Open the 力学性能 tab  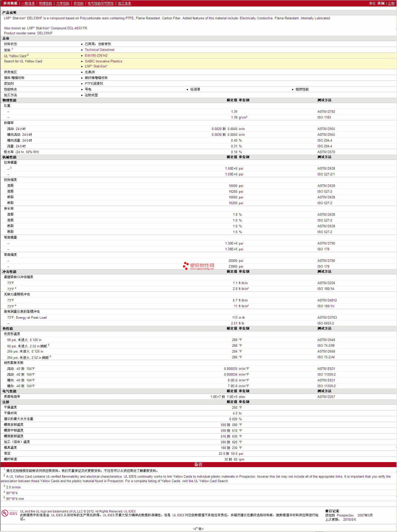click(x=63, y=3)
